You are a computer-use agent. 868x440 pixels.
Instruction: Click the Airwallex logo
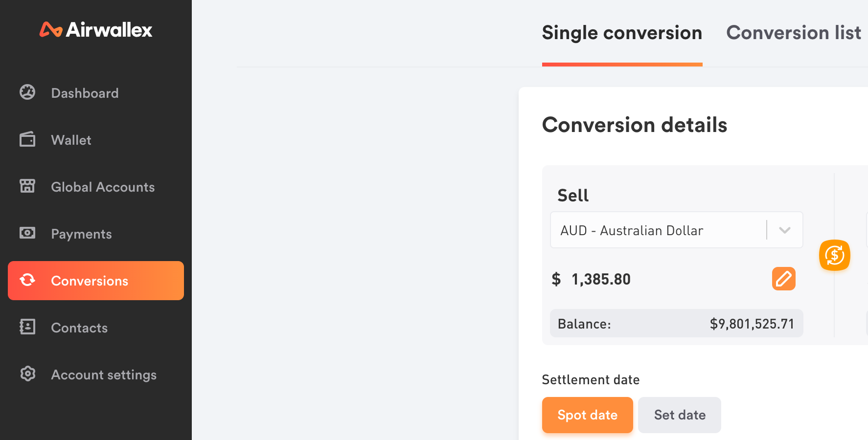tap(96, 30)
